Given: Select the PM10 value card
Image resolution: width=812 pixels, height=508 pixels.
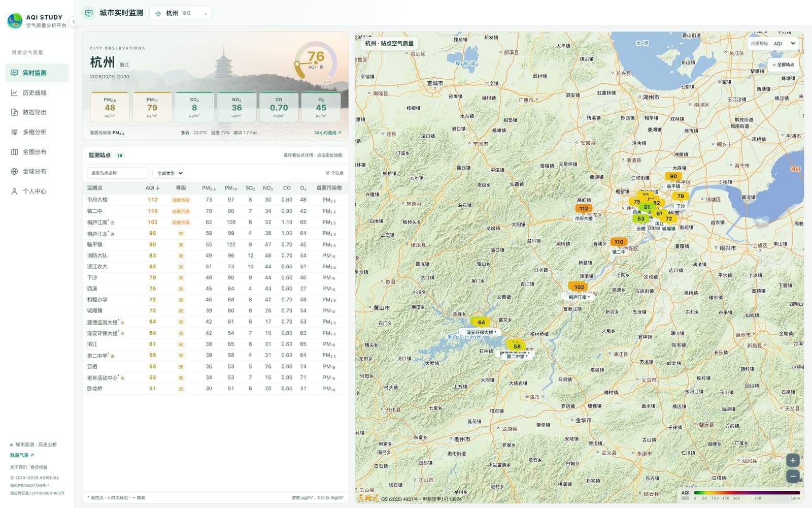Looking at the screenshot, I should 152,107.
